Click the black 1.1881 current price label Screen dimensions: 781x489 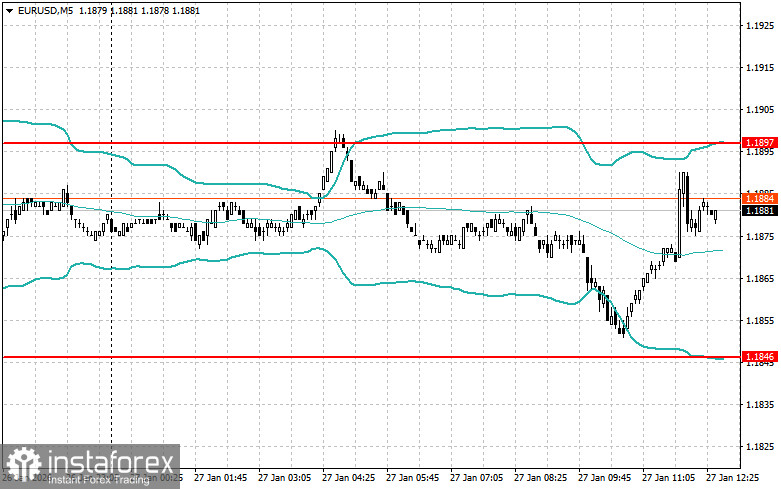point(760,211)
